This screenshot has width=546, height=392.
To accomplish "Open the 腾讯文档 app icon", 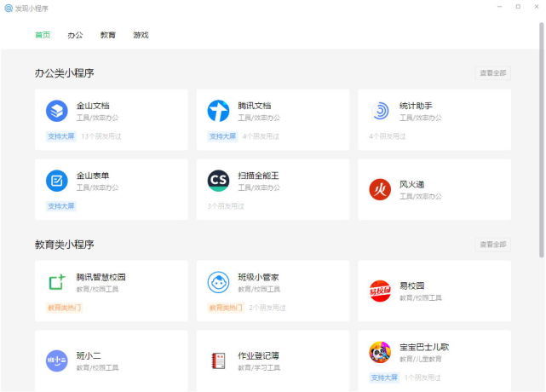I will point(218,111).
